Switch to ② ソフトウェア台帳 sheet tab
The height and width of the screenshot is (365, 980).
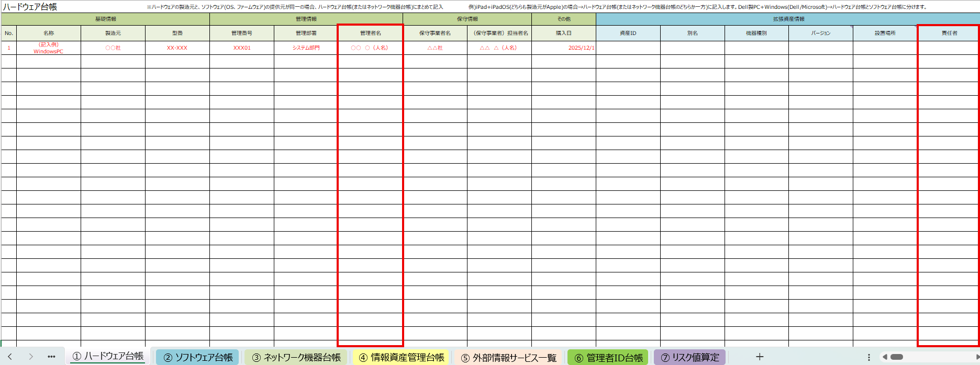198,357
